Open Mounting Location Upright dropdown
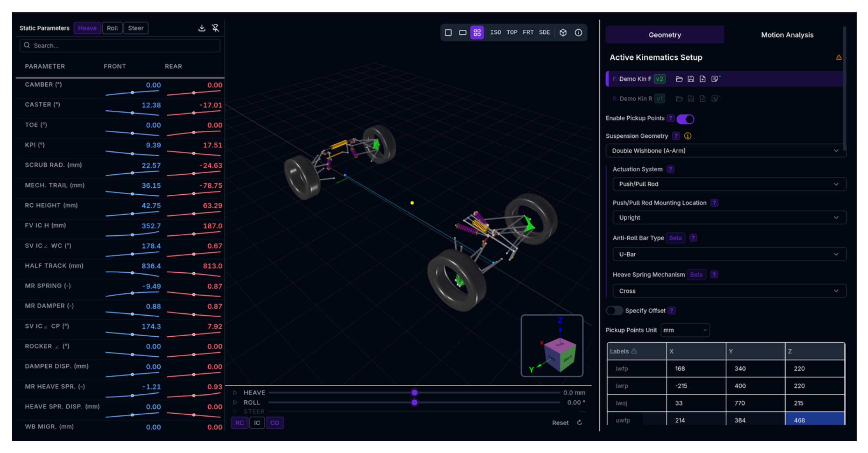868x453 pixels. click(729, 218)
